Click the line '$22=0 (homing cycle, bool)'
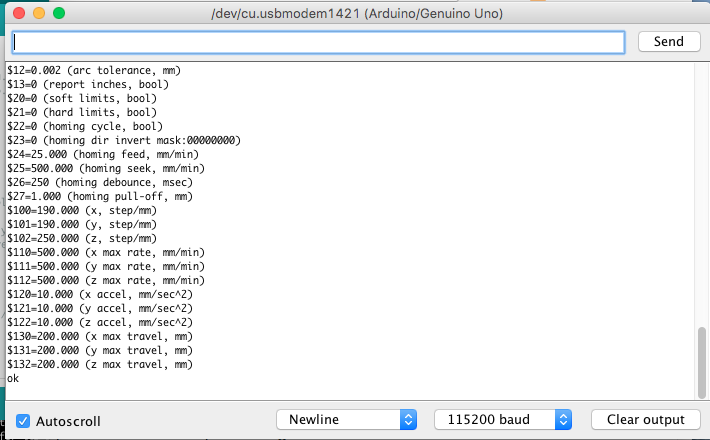Image resolution: width=710 pixels, height=440 pixels. tap(85, 126)
